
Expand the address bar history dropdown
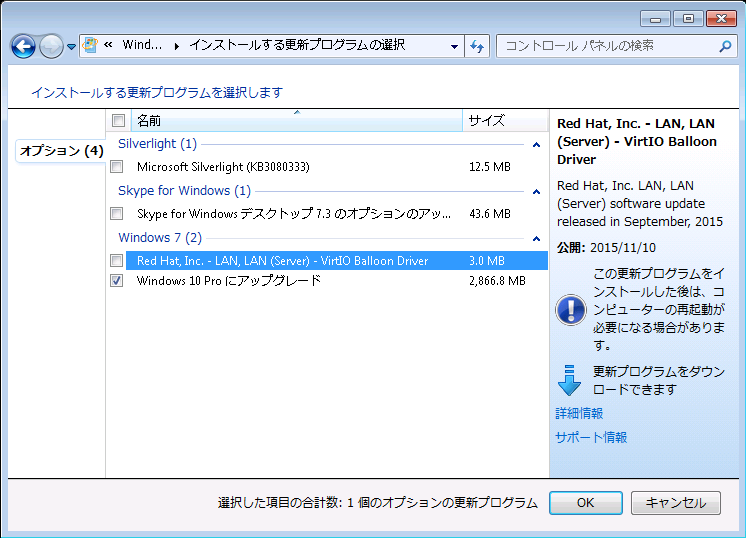[x=454, y=46]
